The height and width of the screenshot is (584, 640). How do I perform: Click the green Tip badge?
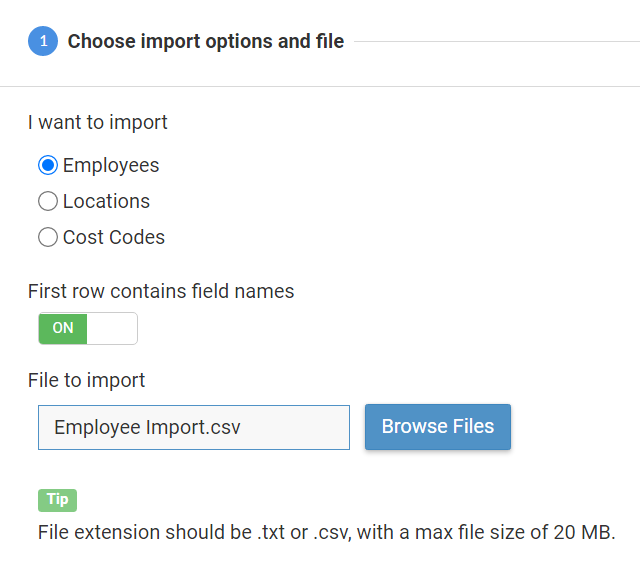[58, 500]
